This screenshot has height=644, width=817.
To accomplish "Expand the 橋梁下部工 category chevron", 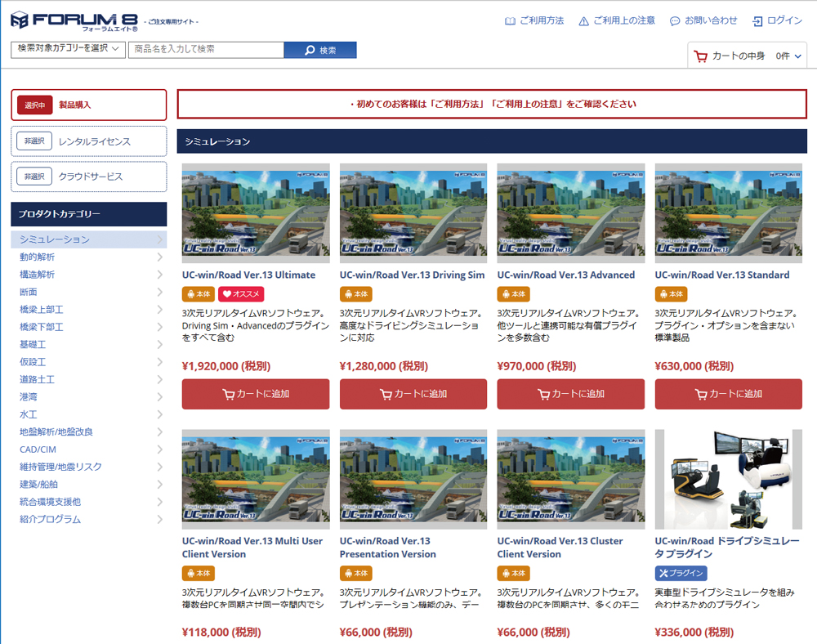I will (x=160, y=327).
